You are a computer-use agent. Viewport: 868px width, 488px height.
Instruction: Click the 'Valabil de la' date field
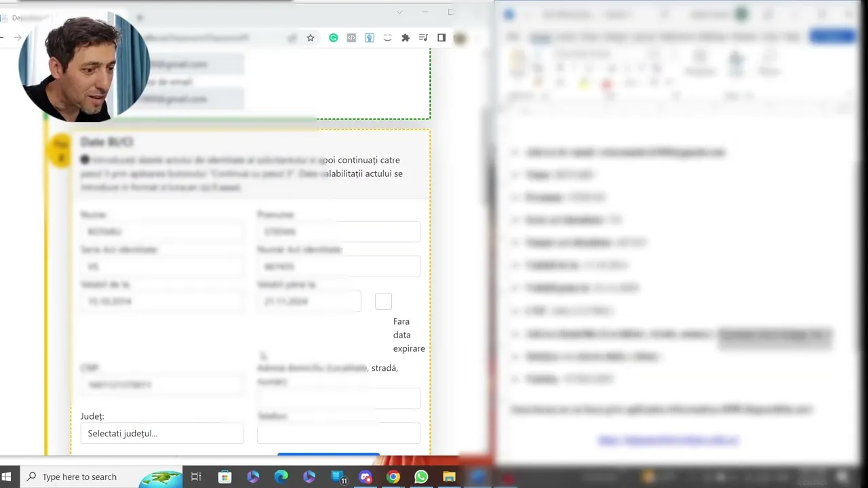(161, 302)
